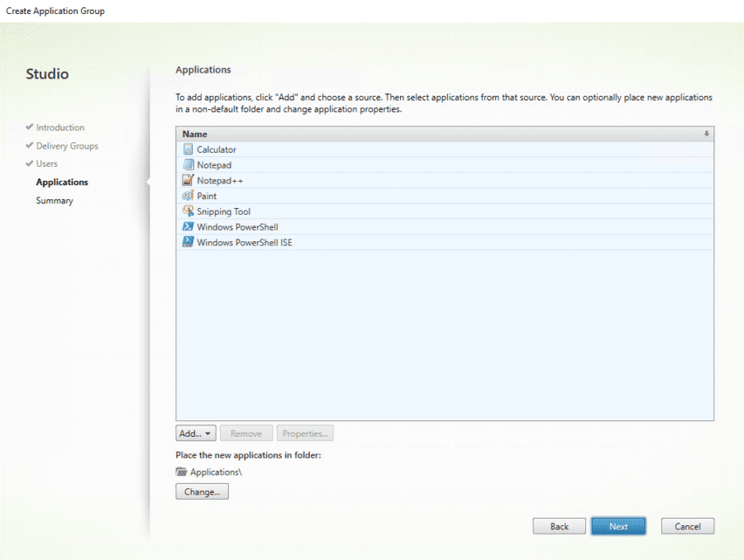Go to the Introduction step
Screen dimensions: 744x560
[x=60, y=128]
